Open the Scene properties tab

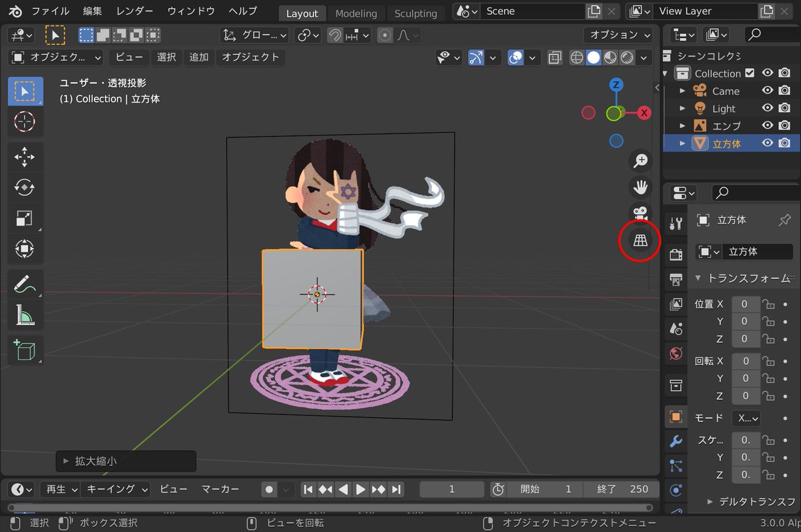676,328
